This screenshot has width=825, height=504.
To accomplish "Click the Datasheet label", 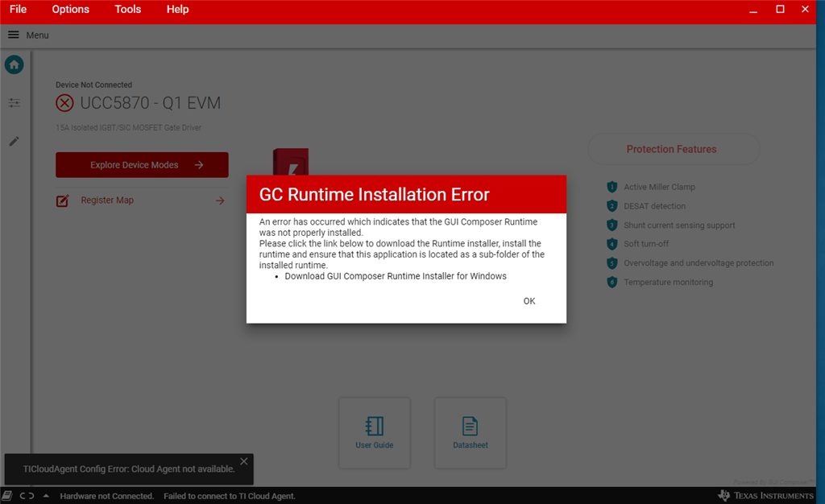I will tap(471, 445).
